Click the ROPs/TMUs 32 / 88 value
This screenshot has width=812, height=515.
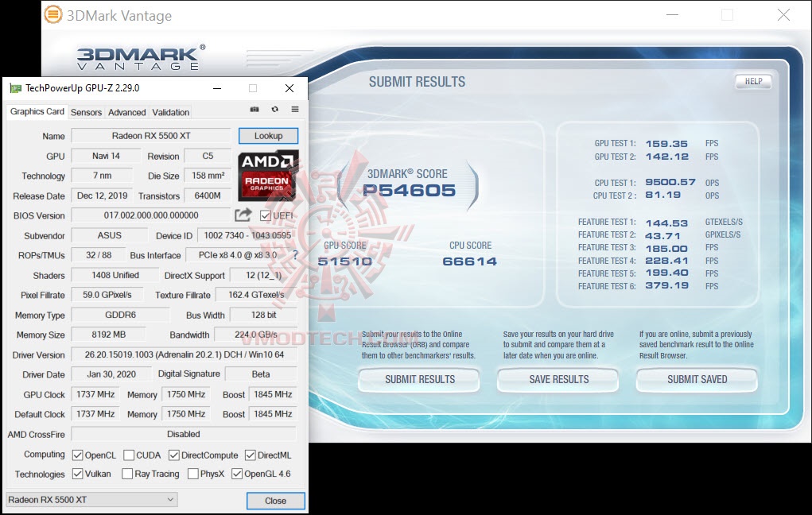[99, 255]
